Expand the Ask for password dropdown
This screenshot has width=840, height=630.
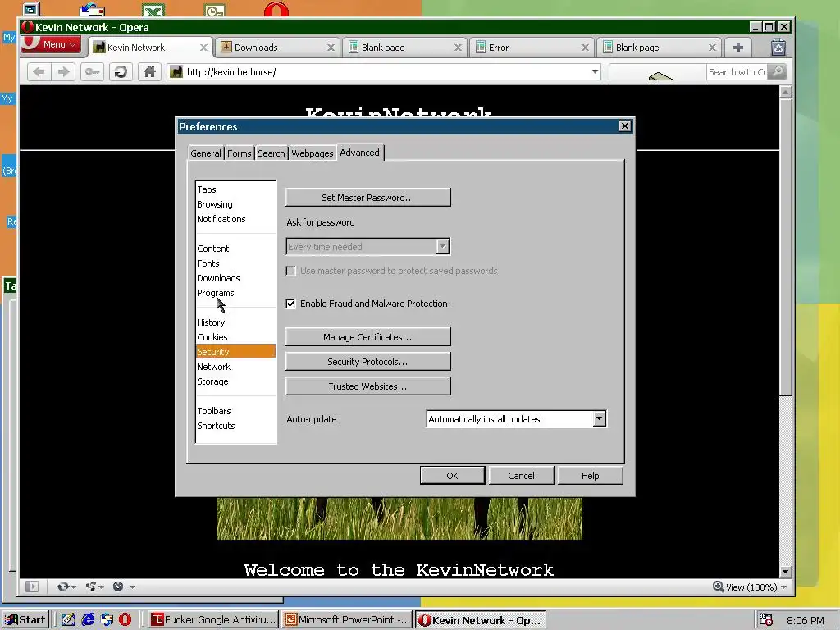pos(442,246)
